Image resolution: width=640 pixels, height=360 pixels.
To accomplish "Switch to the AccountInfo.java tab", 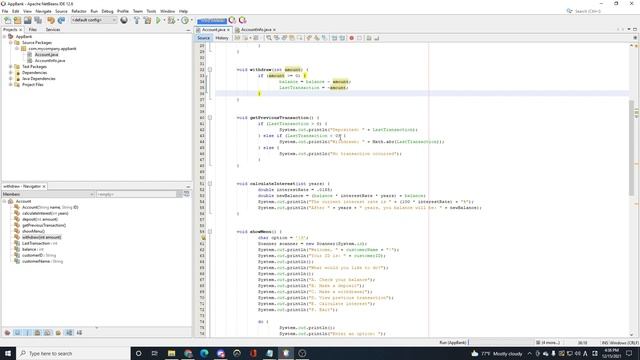I will [256, 30].
